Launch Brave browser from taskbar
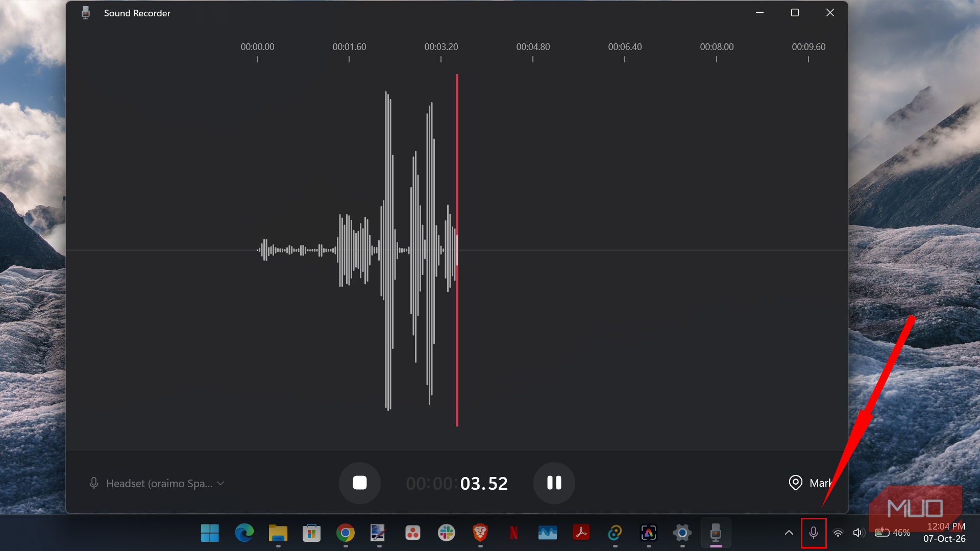Viewport: 980px width, 551px height. (x=480, y=533)
